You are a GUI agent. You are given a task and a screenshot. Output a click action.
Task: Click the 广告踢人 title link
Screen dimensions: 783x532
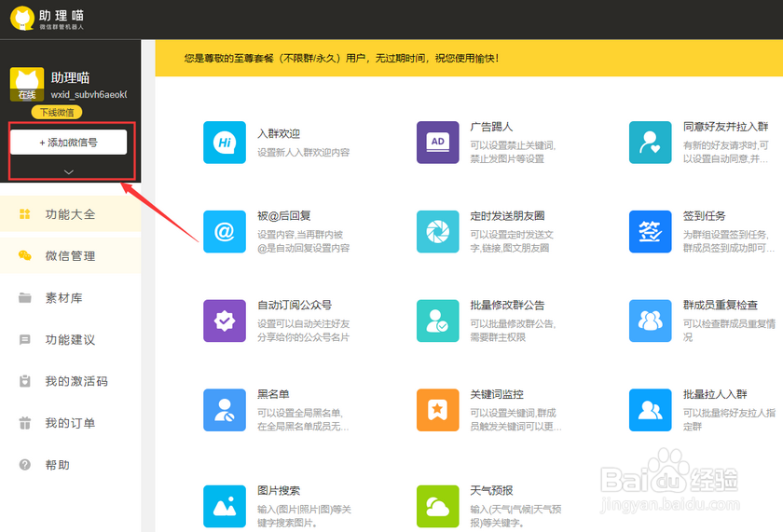pos(491,127)
